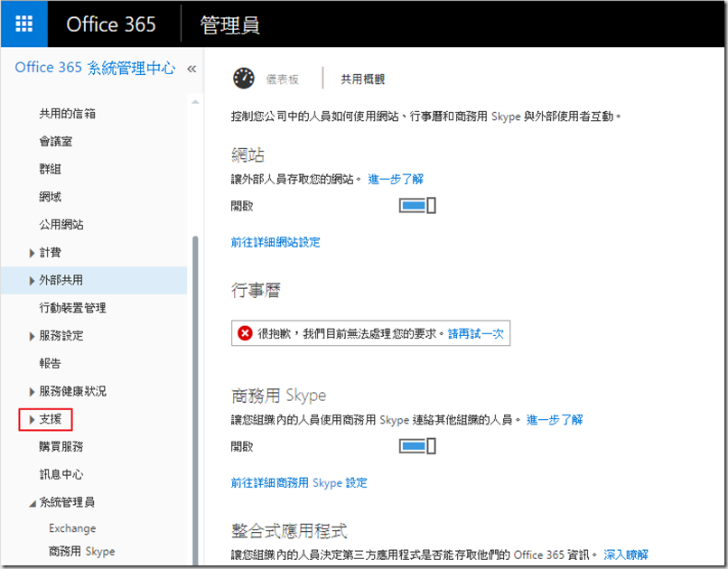Open the app launcher waffle icon
728x569 pixels.
tap(24, 24)
